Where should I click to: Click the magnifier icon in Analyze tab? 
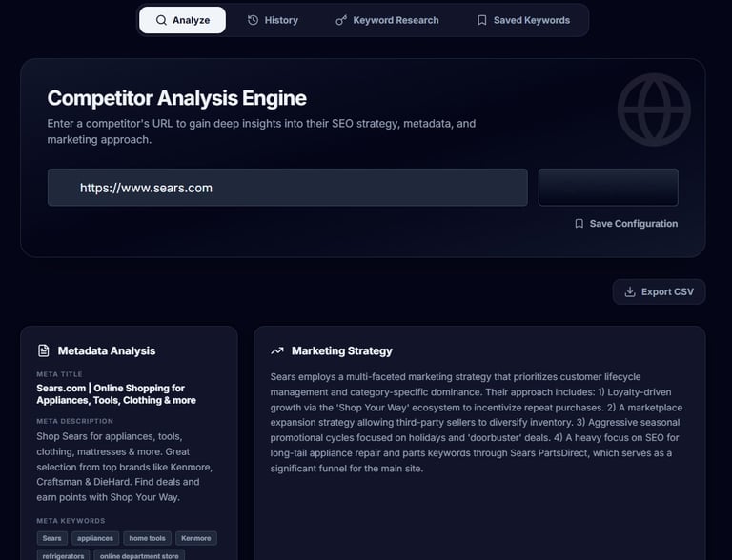(161, 20)
